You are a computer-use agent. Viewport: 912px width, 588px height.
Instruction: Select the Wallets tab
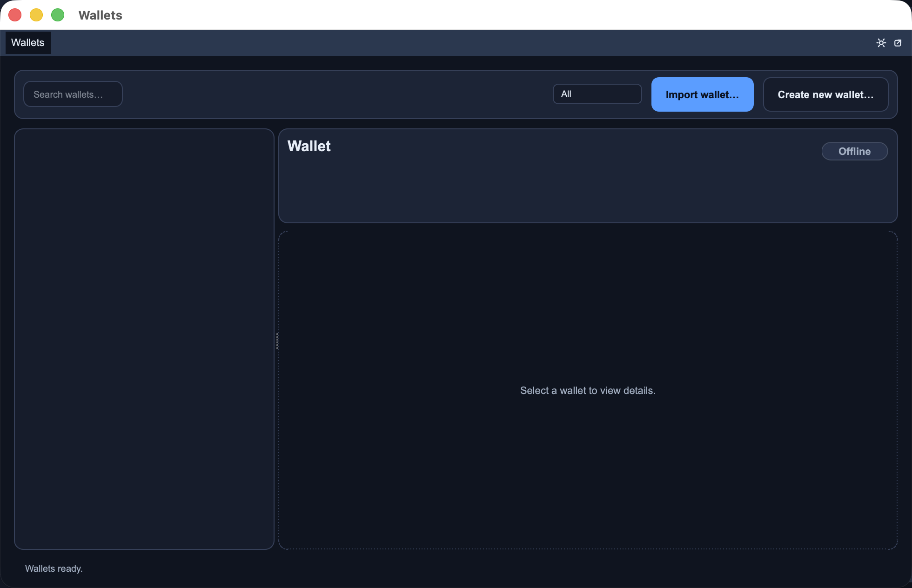28,42
